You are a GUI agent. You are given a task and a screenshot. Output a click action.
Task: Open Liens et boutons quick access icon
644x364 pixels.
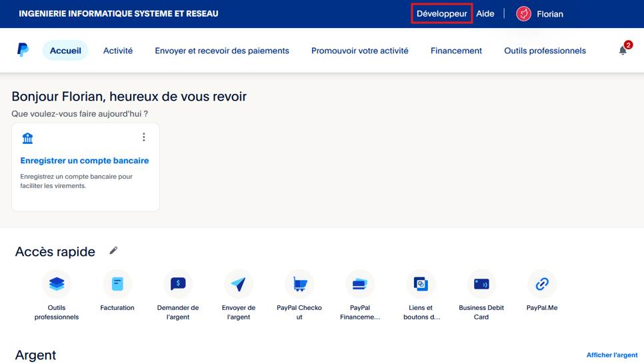click(x=421, y=284)
